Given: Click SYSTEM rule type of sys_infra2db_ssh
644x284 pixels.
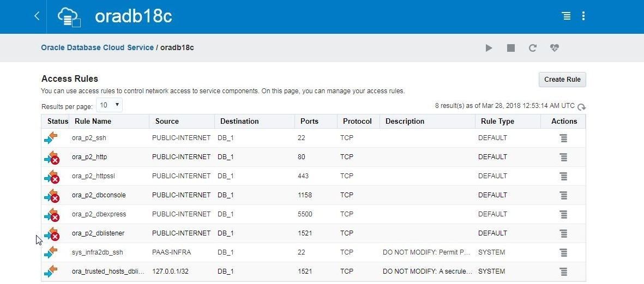Looking at the screenshot, I should tap(492, 252).
